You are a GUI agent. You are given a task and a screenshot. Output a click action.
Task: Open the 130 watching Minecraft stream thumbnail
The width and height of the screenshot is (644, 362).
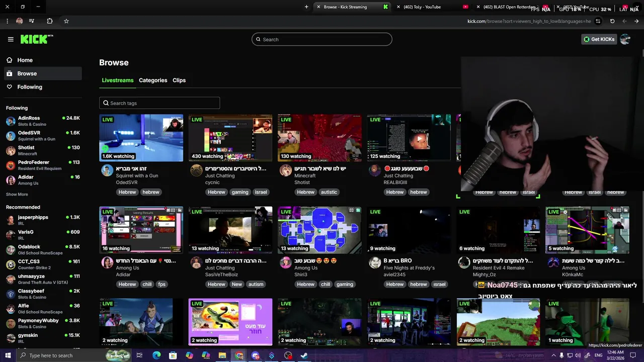(319, 138)
